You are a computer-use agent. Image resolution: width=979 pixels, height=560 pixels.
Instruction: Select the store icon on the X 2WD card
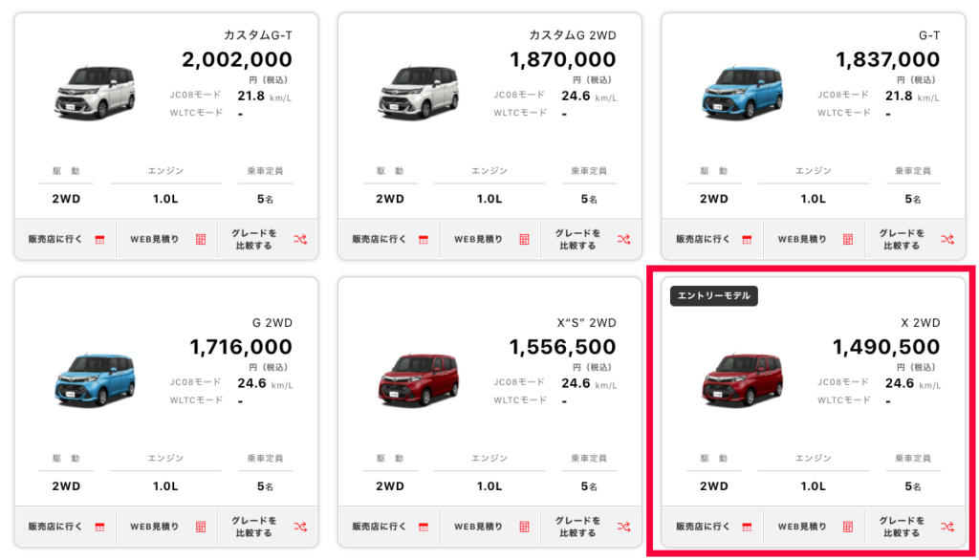[x=748, y=526]
